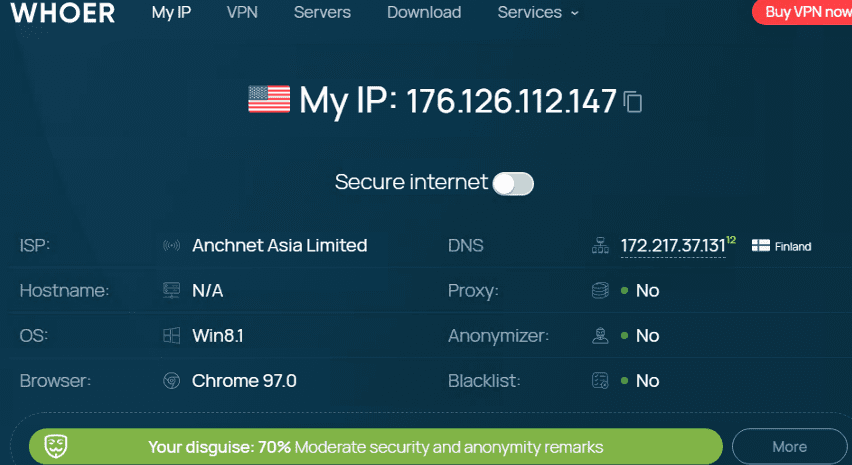852x465 pixels.
Task: Click the Hostname computer icon
Action: tap(171, 291)
